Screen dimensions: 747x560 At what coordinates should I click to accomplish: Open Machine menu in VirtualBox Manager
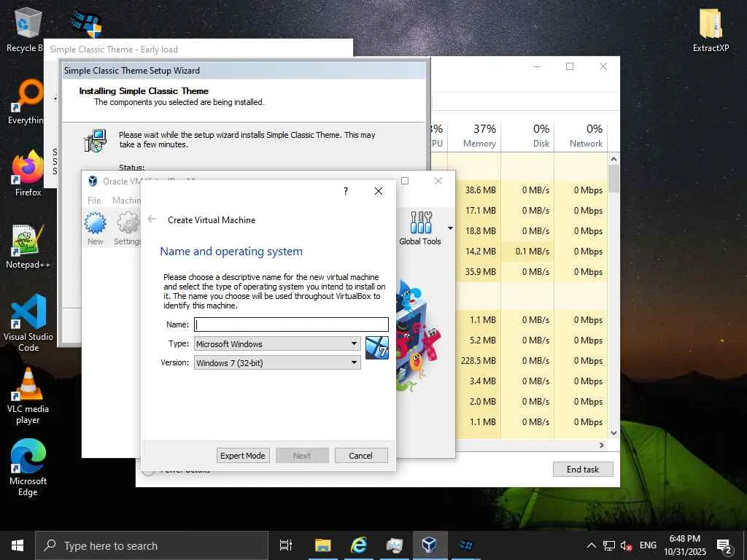pos(126,201)
